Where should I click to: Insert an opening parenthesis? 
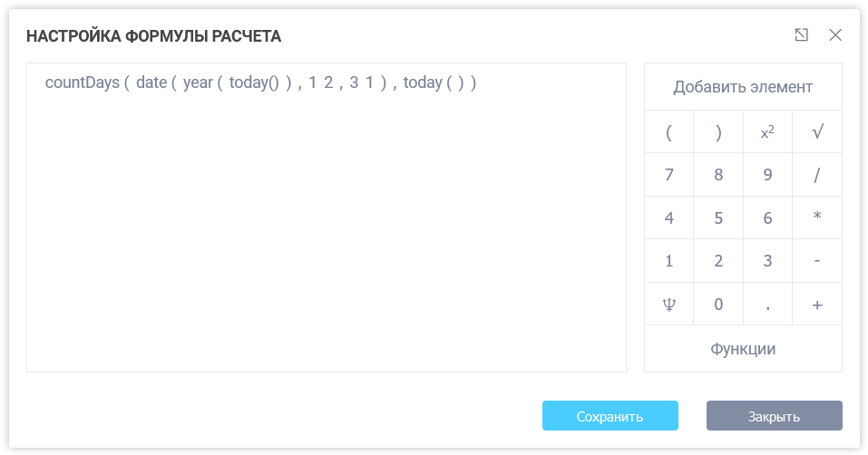668,132
